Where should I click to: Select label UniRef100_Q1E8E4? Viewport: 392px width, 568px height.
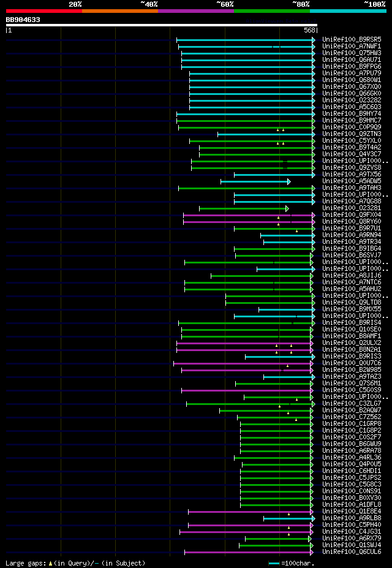352,512
